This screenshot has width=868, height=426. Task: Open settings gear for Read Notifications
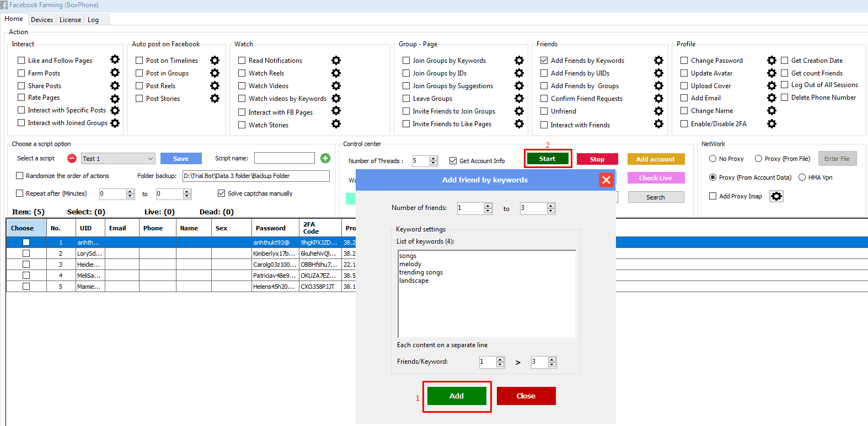[x=336, y=60]
